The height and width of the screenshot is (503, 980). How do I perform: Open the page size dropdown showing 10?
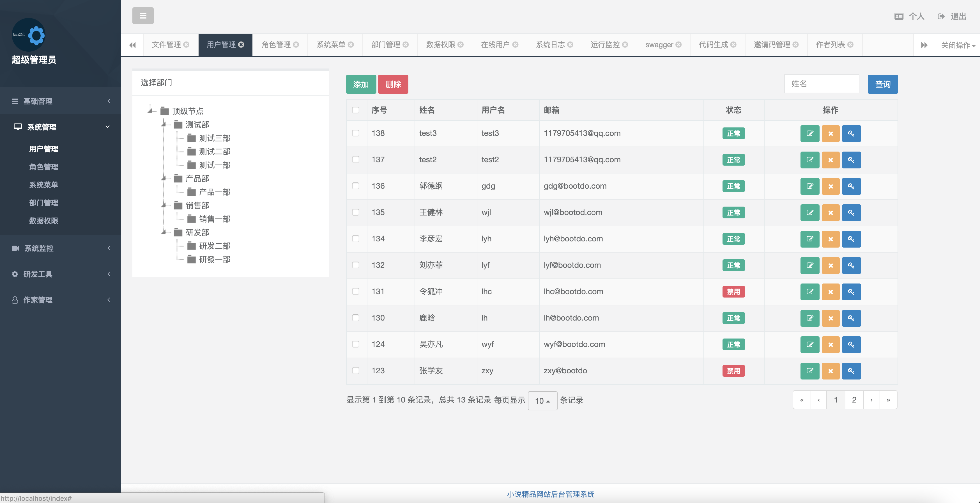(x=542, y=401)
